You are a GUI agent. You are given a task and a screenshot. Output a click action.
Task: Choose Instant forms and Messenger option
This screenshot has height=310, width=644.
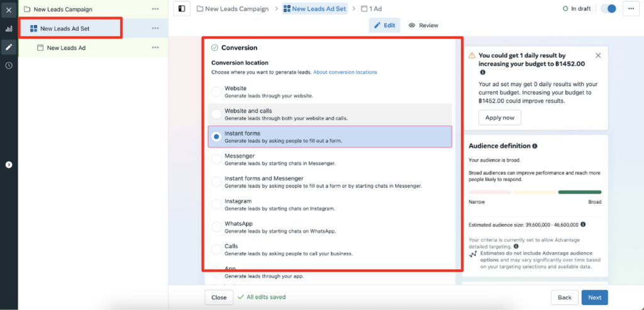(330, 182)
